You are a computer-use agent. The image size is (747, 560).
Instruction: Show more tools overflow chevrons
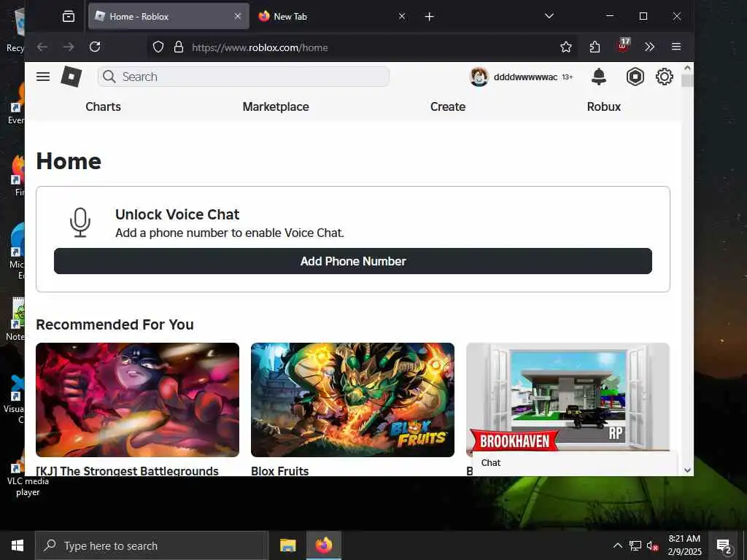coord(649,47)
